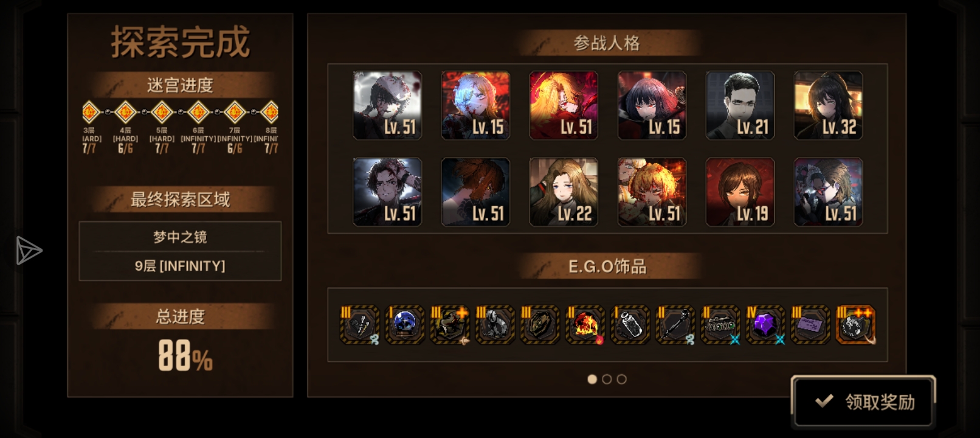Select the glass bottle E.G.O gift

coord(630,324)
